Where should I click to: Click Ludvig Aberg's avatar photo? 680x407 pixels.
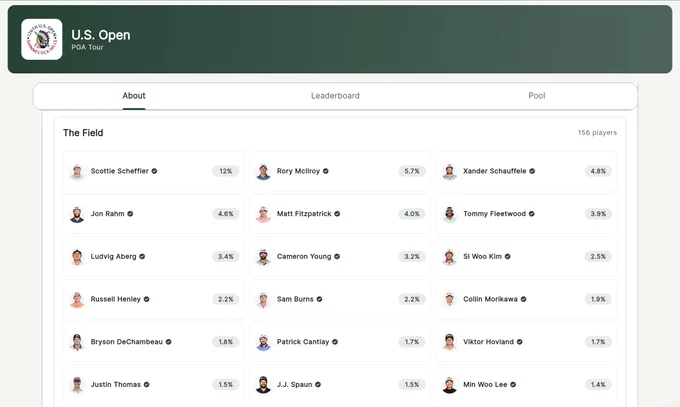click(77, 256)
